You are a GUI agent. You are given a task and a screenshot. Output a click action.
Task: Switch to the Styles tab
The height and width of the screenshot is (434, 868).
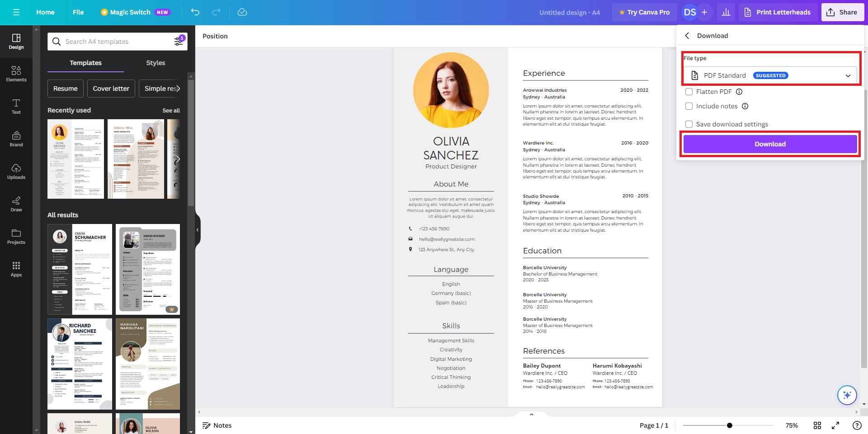156,63
